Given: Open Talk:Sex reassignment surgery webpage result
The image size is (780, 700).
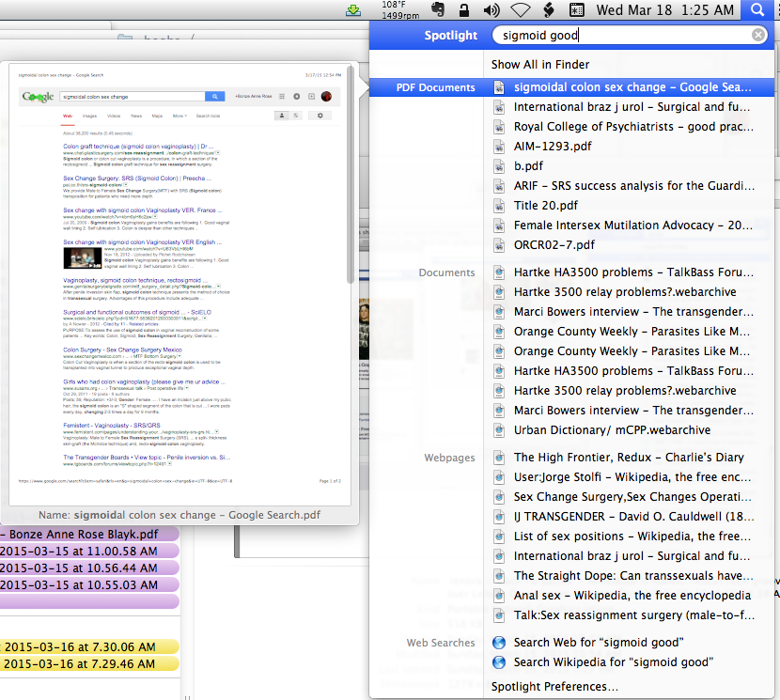Looking at the screenshot, I should [633, 615].
